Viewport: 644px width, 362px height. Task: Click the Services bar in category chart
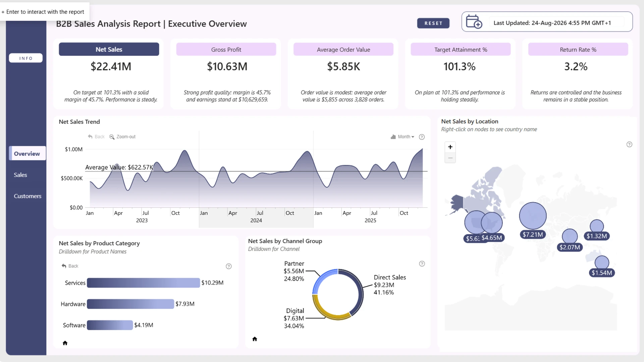point(143,283)
